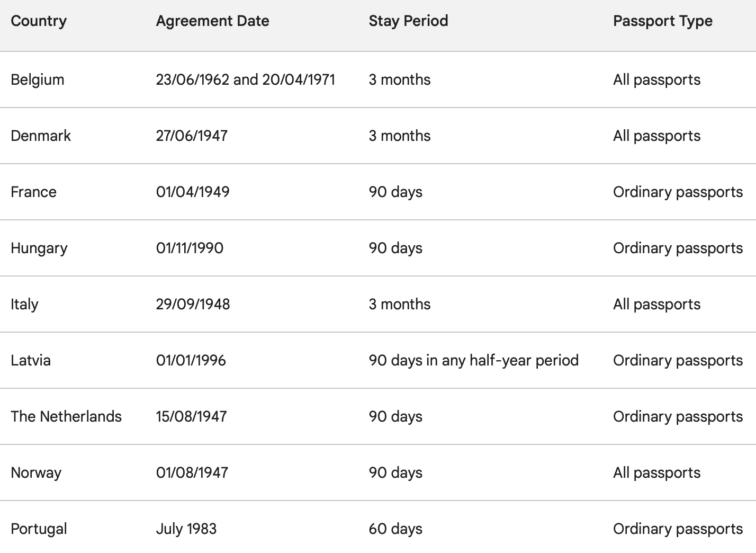Click the Stay Period column header
This screenshot has height=553, width=756.
click(x=408, y=21)
